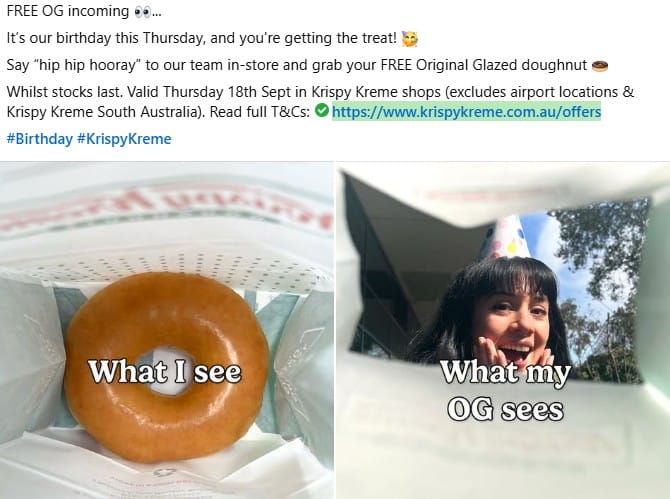The width and height of the screenshot is (670, 499).
Task: Click the polka-dot party hat in the photo
Action: (x=506, y=238)
